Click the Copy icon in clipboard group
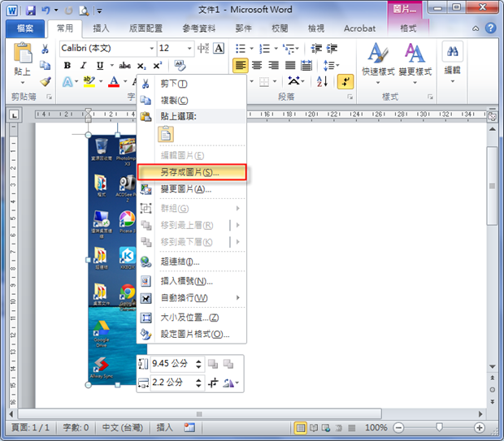 tap(45, 65)
